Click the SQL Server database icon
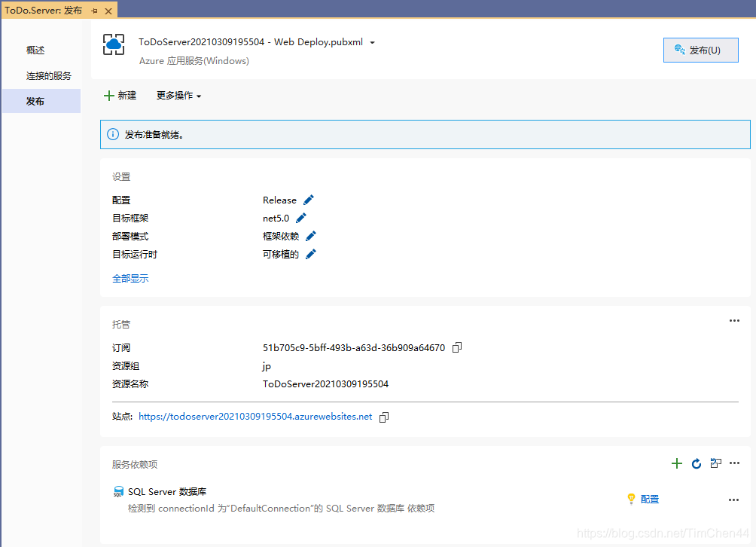The width and height of the screenshot is (756, 547). coord(118,491)
